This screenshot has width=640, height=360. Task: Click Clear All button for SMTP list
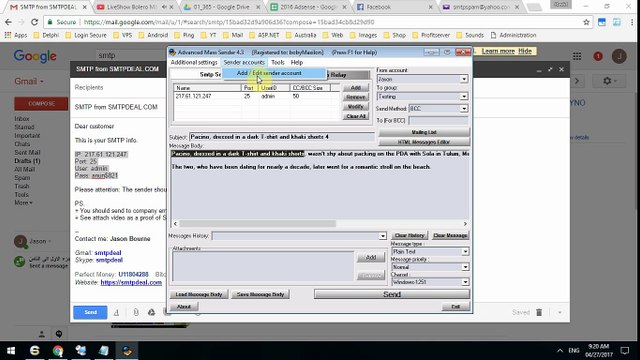[356, 116]
